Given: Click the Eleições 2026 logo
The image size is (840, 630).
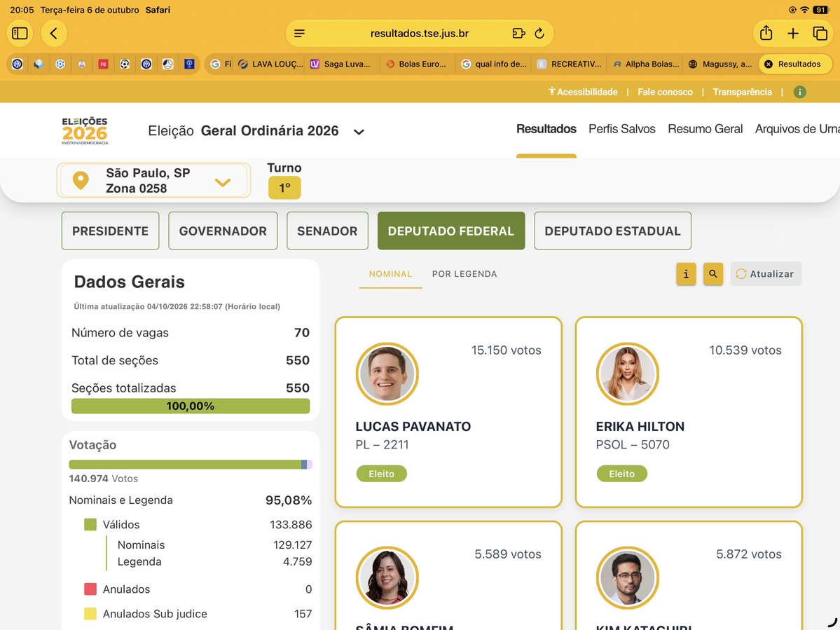Looking at the screenshot, I should (x=85, y=131).
